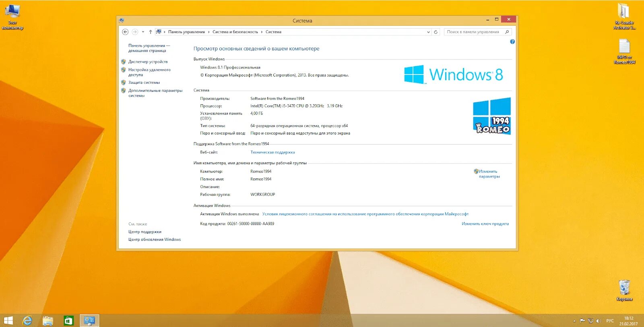Screen dimensions: 644x327
Task: Switch input language 'РУС'
Action: pos(610,321)
